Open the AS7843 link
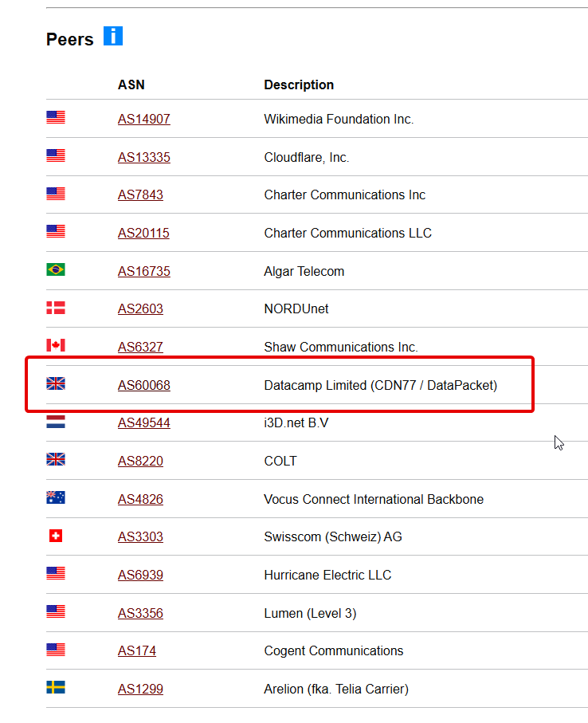Image resolution: width=588 pixels, height=723 pixels. [140, 195]
